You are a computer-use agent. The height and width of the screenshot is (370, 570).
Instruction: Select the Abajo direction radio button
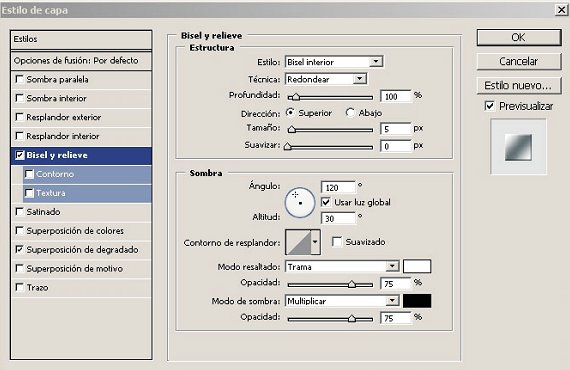(350, 113)
